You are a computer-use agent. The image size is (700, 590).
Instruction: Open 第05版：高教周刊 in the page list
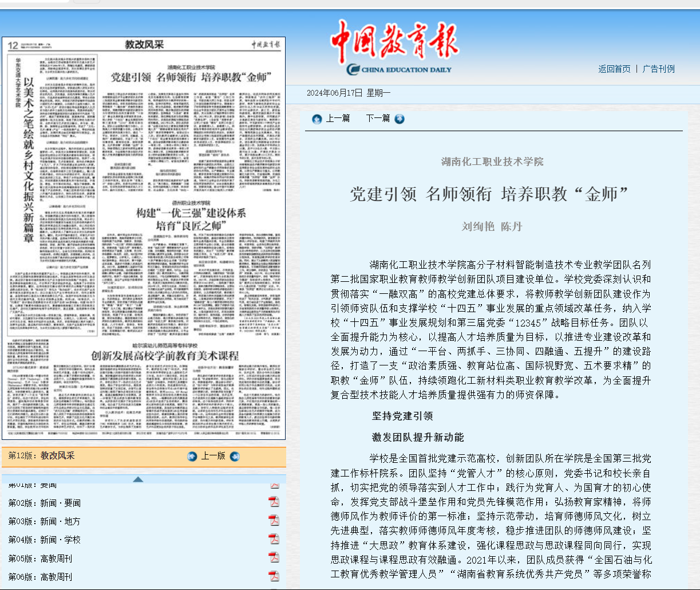[x=40, y=558]
